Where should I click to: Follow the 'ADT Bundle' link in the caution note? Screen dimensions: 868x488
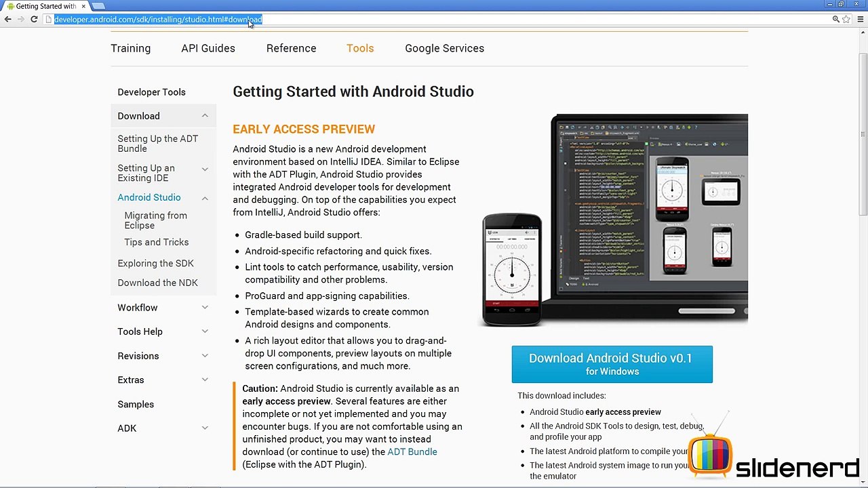412,451
